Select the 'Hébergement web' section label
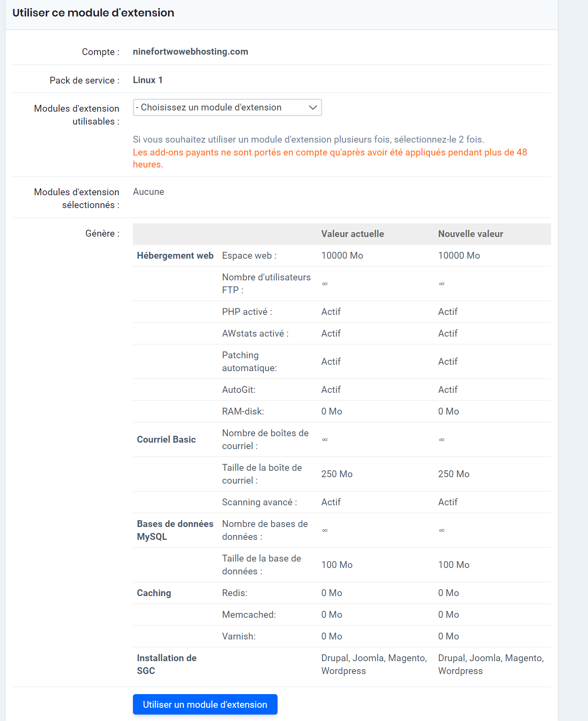Viewport: 588px width, 721px height. point(175,255)
